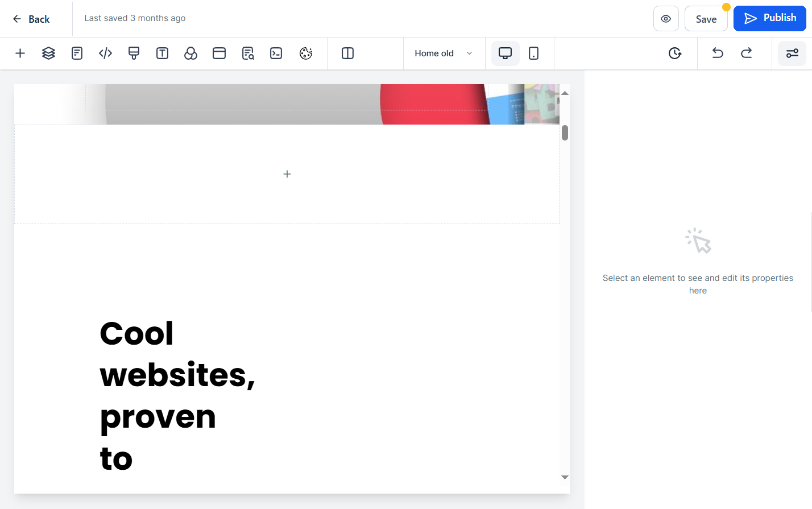This screenshot has height=509, width=812.
Task: Open the text typography icon
Action: [162, 53]
